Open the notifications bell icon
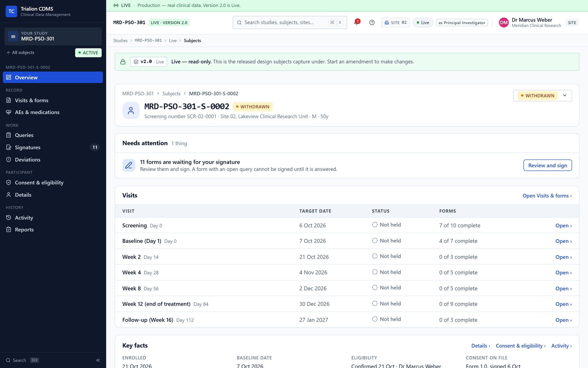This screenshot has width=588, height=368. (x=356, y=22)
